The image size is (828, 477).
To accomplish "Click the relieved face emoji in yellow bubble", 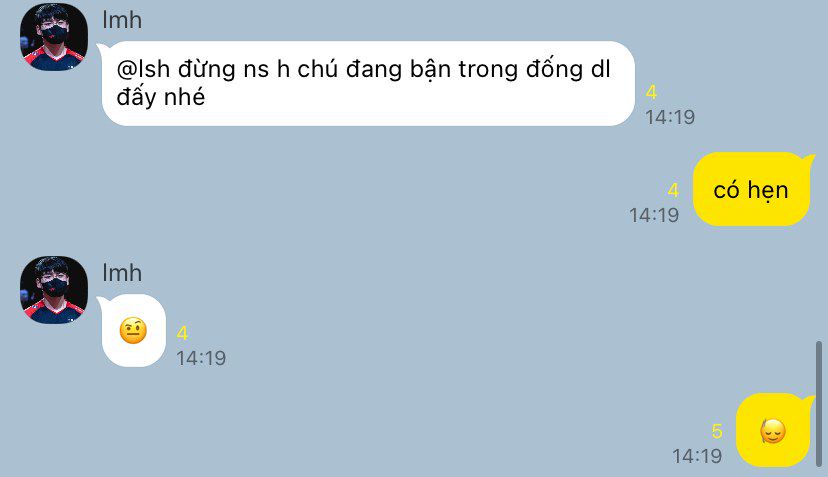I will [773, 431].
